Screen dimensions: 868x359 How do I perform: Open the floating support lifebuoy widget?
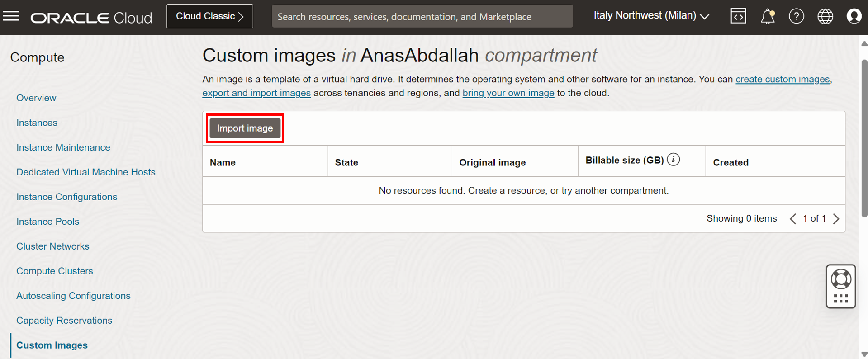click(x=841, y=286)
